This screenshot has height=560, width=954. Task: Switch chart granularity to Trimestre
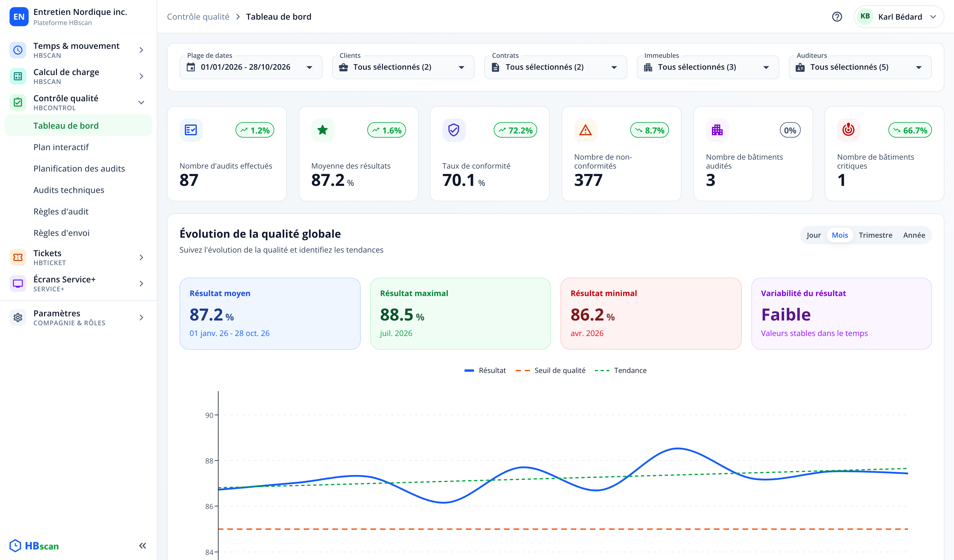point(875,235)
